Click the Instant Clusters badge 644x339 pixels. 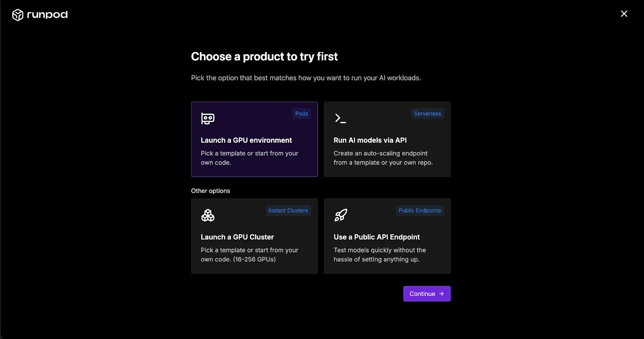coord(288,211)
